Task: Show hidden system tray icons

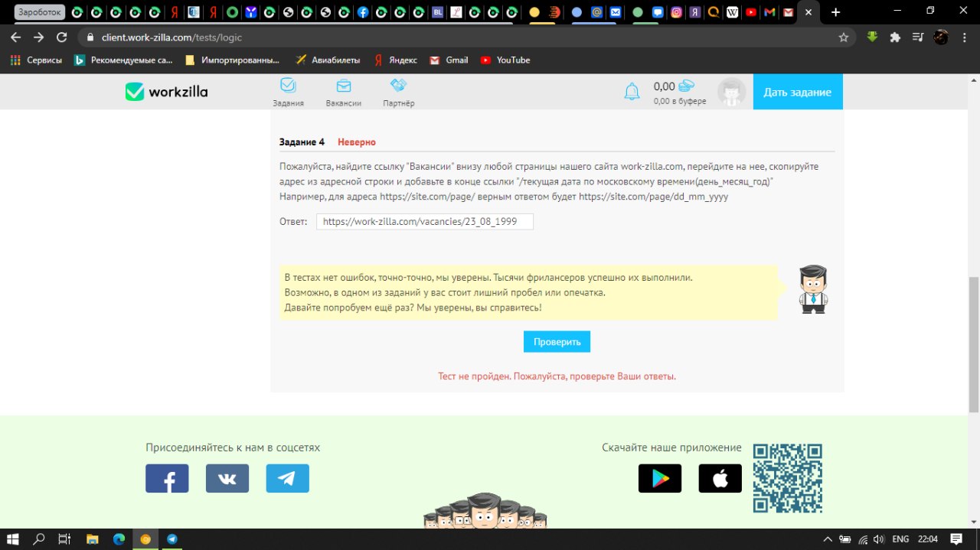Action: (x=828, y=539)
